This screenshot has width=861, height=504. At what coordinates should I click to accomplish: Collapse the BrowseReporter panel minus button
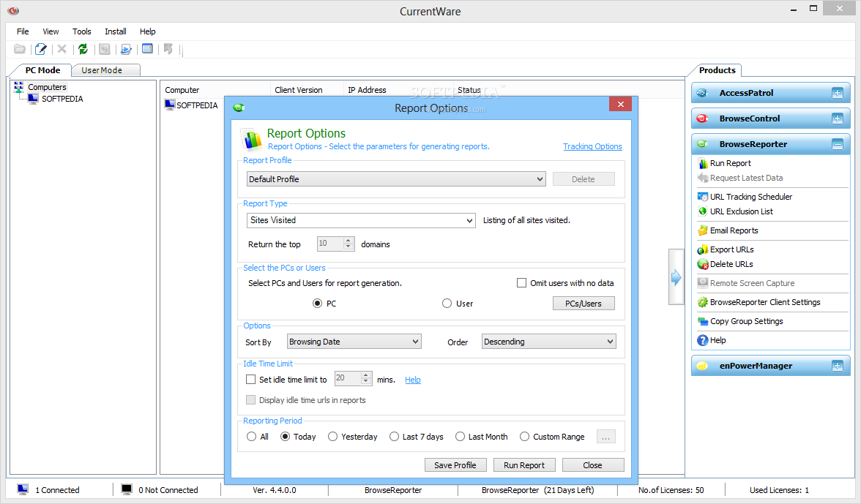tap(838, 144)
